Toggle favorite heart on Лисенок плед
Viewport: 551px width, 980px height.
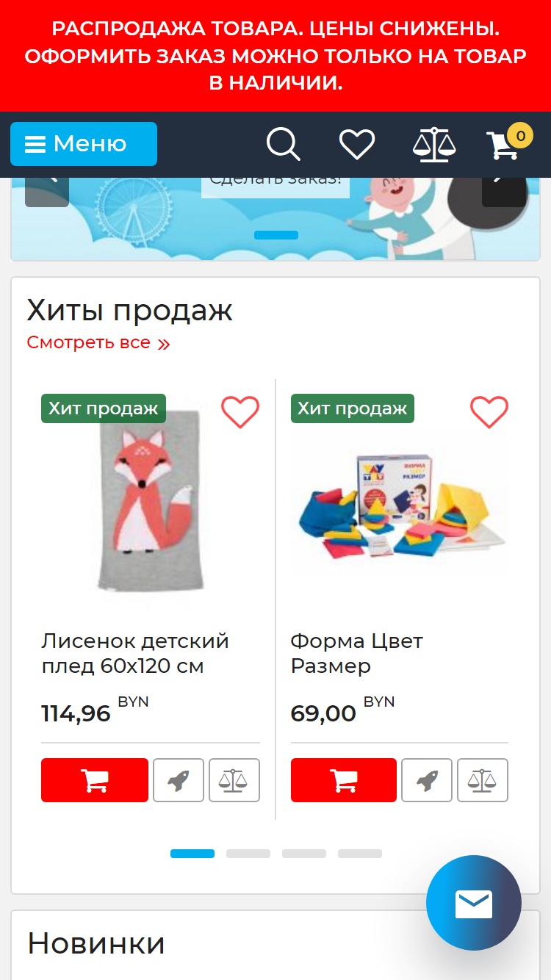[x=240, y=412]
